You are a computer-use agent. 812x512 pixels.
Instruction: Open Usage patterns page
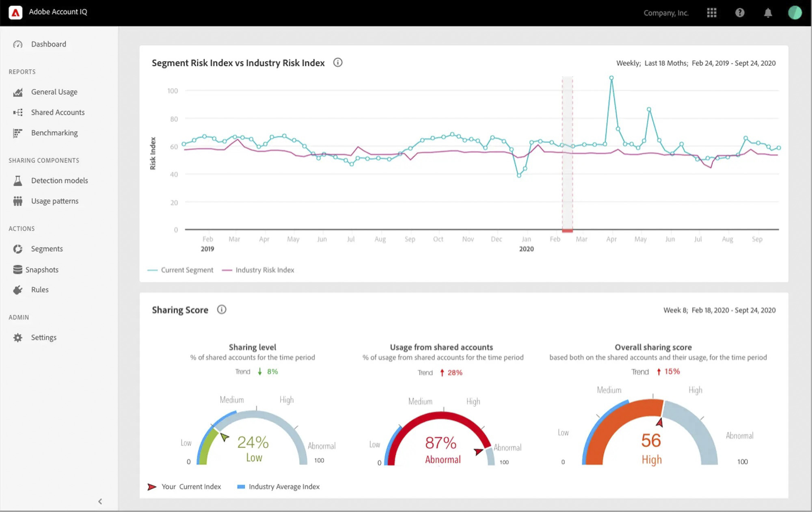(54, 201)
